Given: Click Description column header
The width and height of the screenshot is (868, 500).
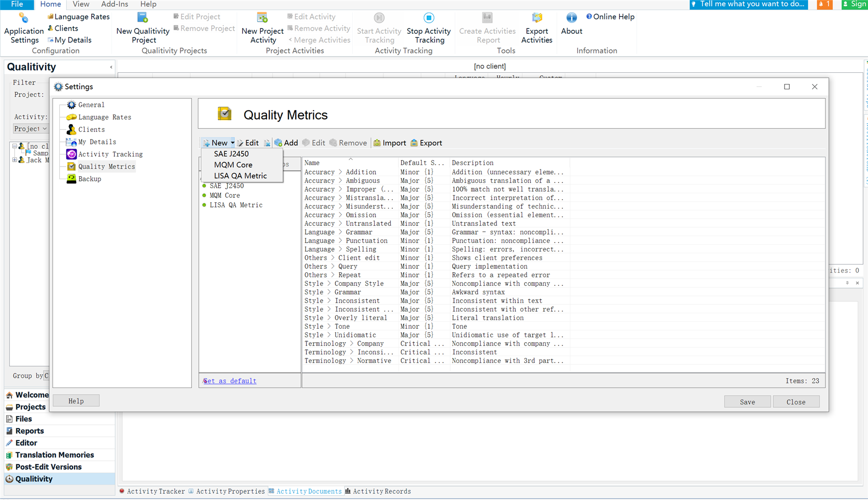Looking at the screenshot, I should (x=510, y=163).
